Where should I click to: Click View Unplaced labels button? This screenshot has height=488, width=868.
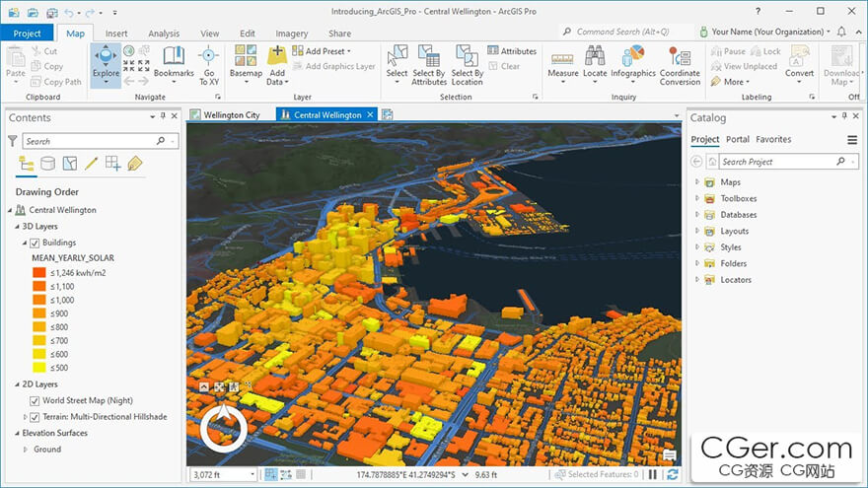pos(744,66)
